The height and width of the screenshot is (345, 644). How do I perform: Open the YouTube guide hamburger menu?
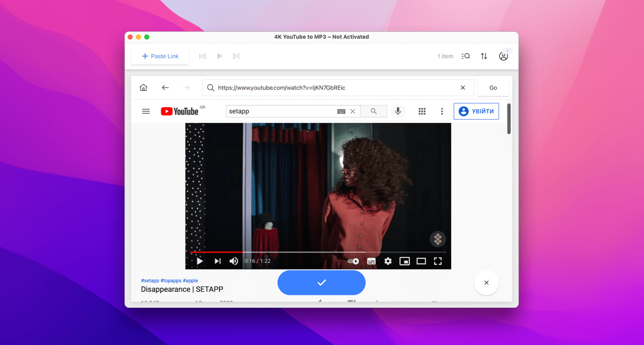tap(146, 111)
